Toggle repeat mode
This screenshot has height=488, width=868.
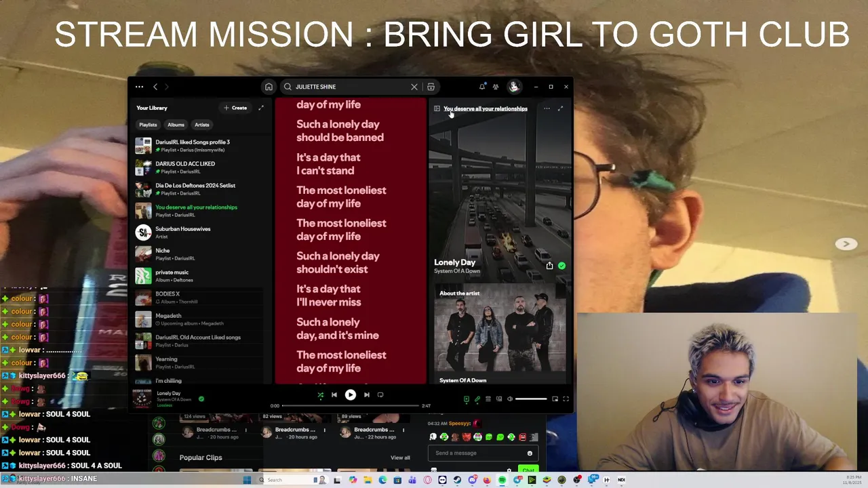pyautogui.click(x=380, y=394)
